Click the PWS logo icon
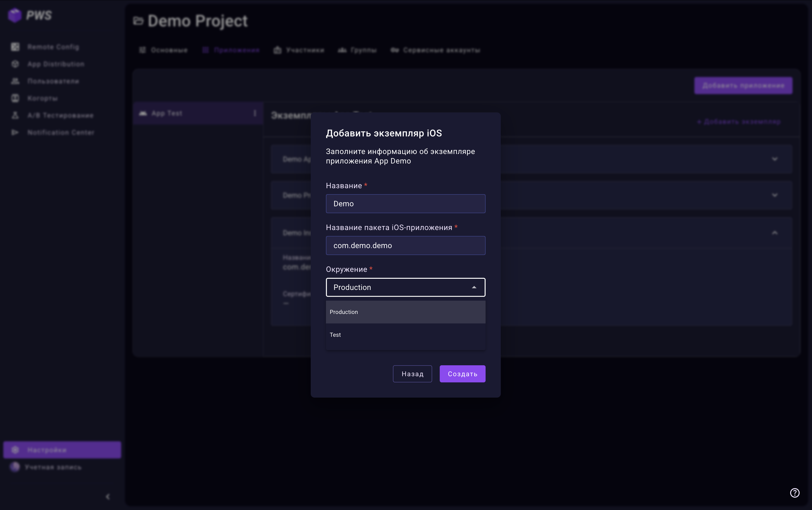Image resolution: width=812 pixels, height=510 pixels. point(15,15)
